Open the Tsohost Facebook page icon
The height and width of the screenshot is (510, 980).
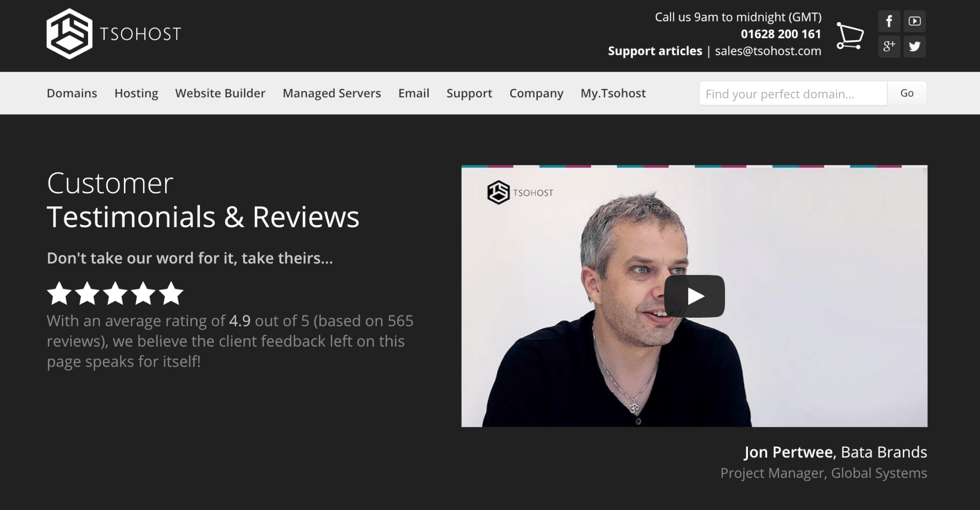click(x=889, y=21)
